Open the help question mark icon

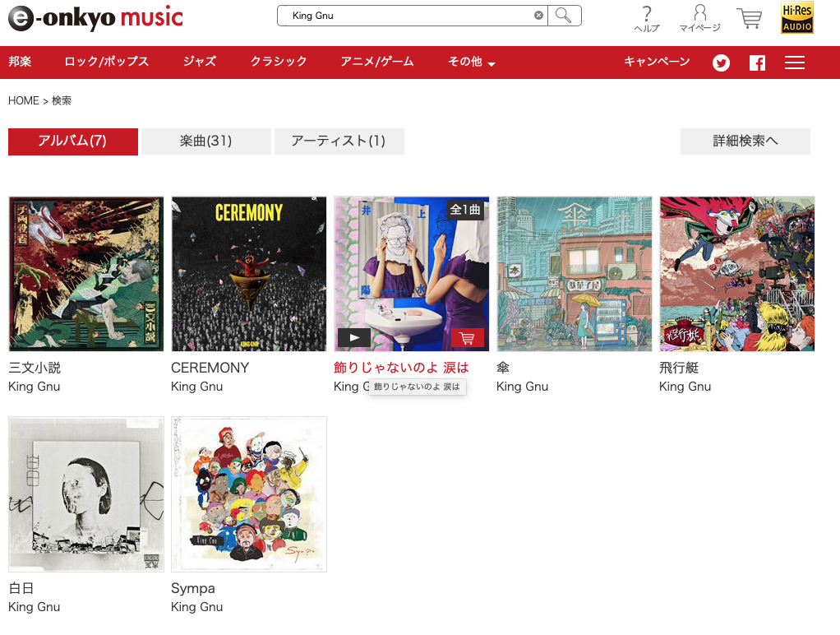point(647,19)
